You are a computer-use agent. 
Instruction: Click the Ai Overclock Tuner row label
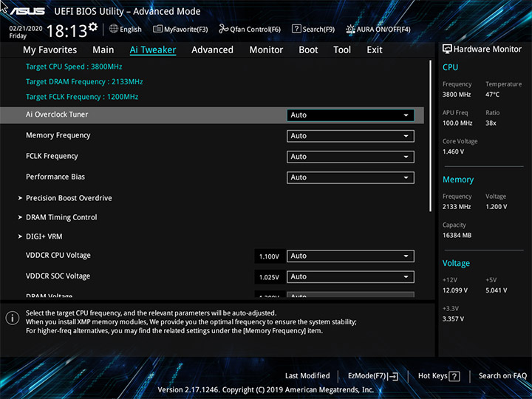[x=57, y=115]
